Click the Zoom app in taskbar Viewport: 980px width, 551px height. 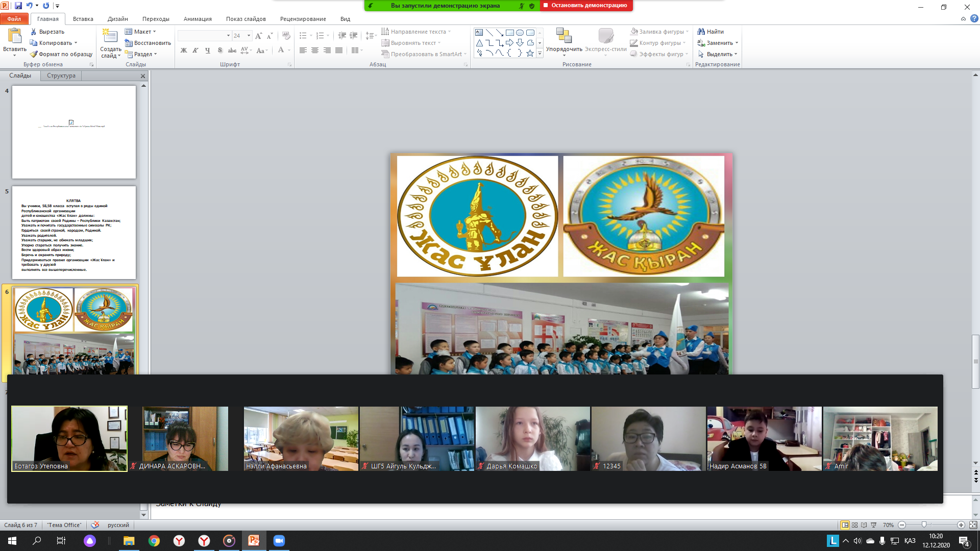[x=279, y=541]
